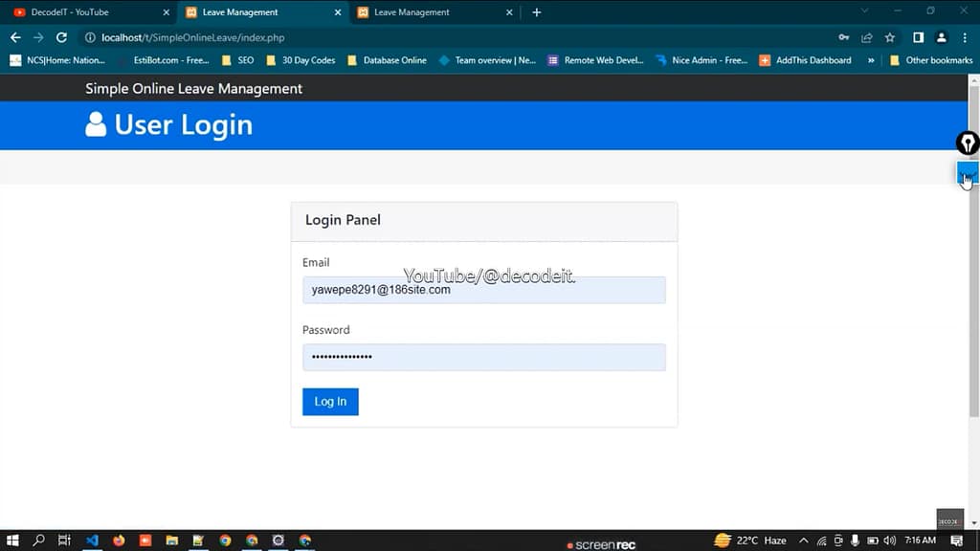980x551 pixels.
Task: Reload the current page in Chrome
Action: (60, 38)
